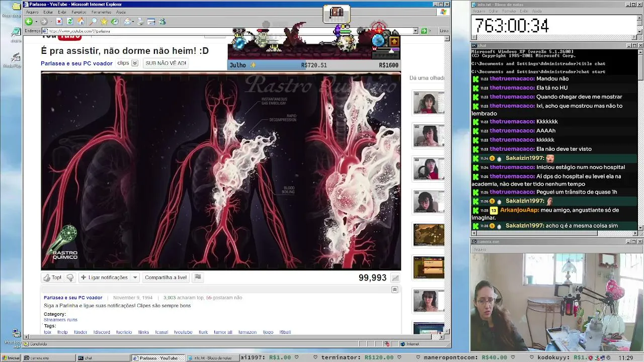
Task: Open the notepad window's title bar icon
Action: pos(474,5)
